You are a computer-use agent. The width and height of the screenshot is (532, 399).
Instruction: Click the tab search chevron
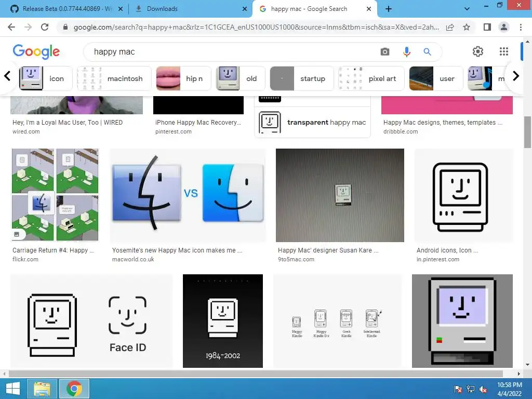[467, 9]
